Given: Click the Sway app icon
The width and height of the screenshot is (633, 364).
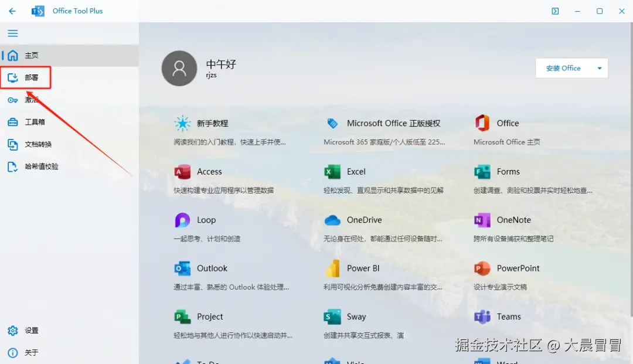Looking at the screenshot, I should point(332,317).
